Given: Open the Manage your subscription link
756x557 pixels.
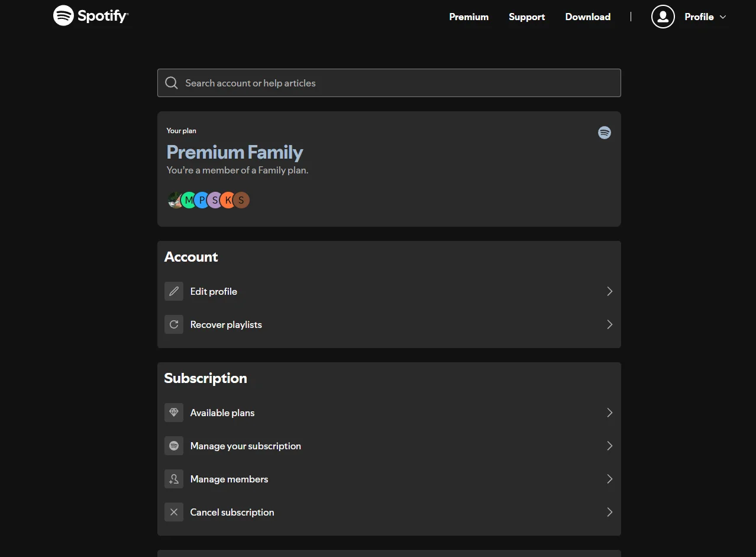Looking at the screenshot, I should [245, 446].
